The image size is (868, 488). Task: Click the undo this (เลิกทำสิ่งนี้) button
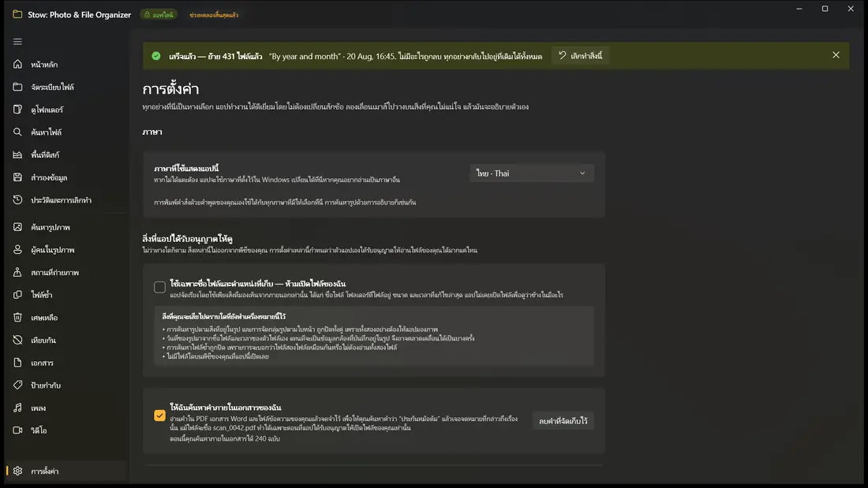click(580, 56)
